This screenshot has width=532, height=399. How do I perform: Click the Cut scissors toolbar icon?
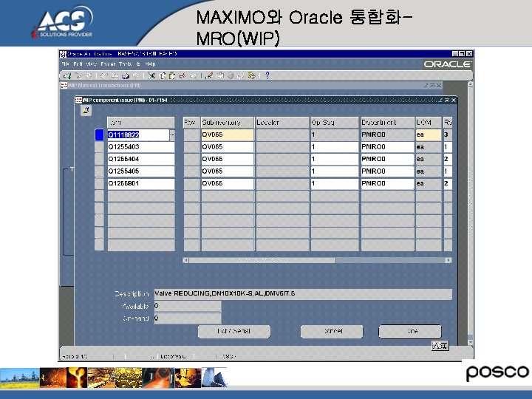pyautogui.click(x=151, y=75)
